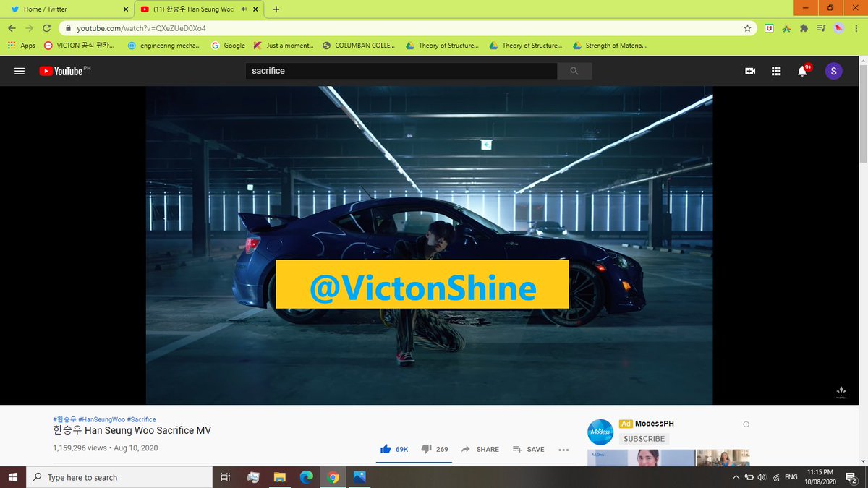
Task: Open the notifications bell
Action: coord(803,70)
